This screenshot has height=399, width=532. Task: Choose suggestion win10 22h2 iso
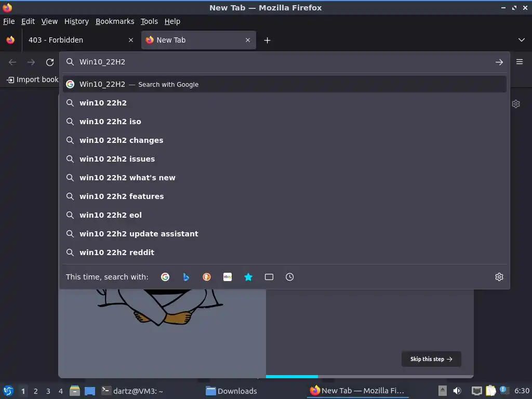(x=284, y=122)
